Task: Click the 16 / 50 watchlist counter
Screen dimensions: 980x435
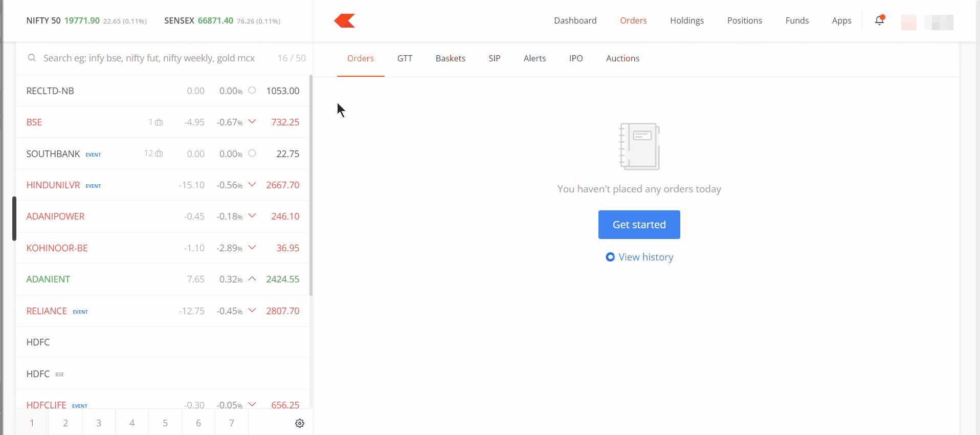Action: (x=292, y=58)
